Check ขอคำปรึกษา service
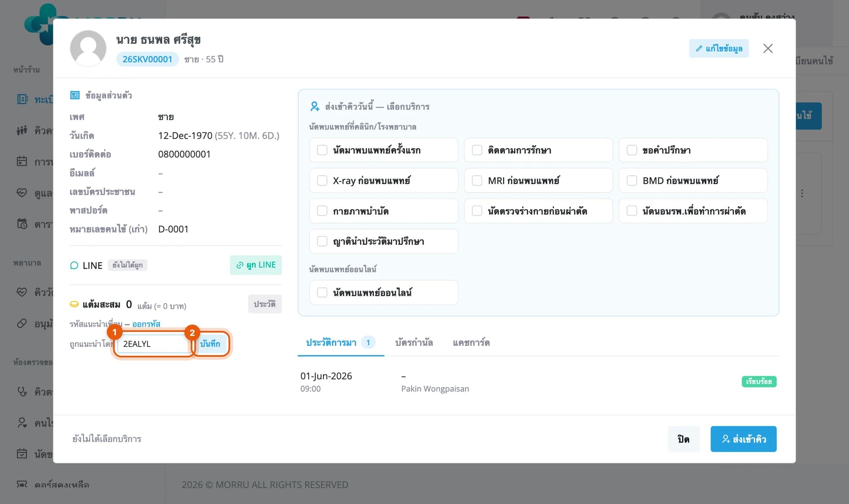This screenshot has height=504, width=849. [632, 150]
